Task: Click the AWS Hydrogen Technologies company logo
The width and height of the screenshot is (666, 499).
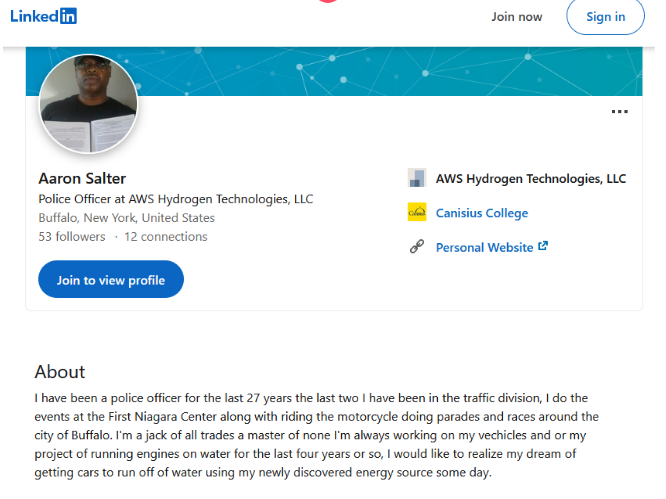Action: [x=417, y=179]
